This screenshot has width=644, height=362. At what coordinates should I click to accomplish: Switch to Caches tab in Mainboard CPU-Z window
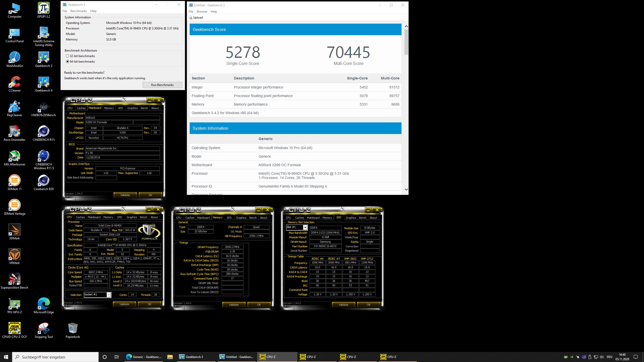pyautogui.click(x=81, y=108)
